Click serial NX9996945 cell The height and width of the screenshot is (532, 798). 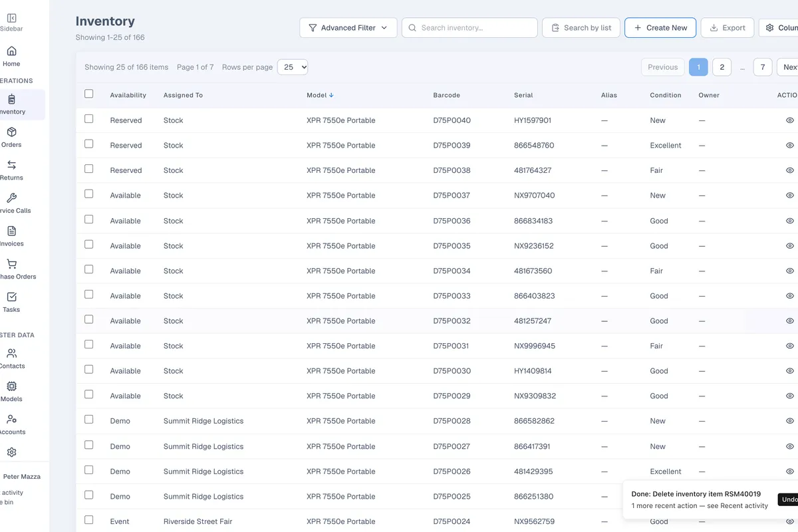pos(535,346)
